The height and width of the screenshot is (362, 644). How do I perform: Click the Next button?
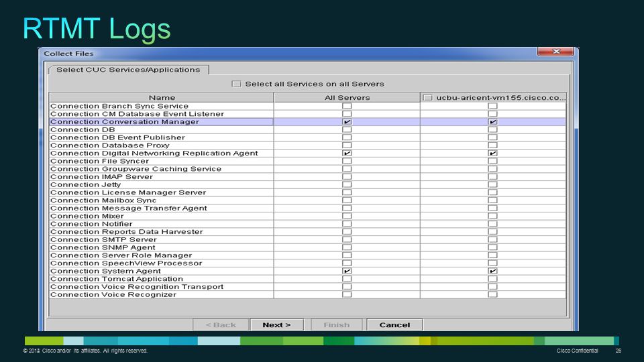276,324
